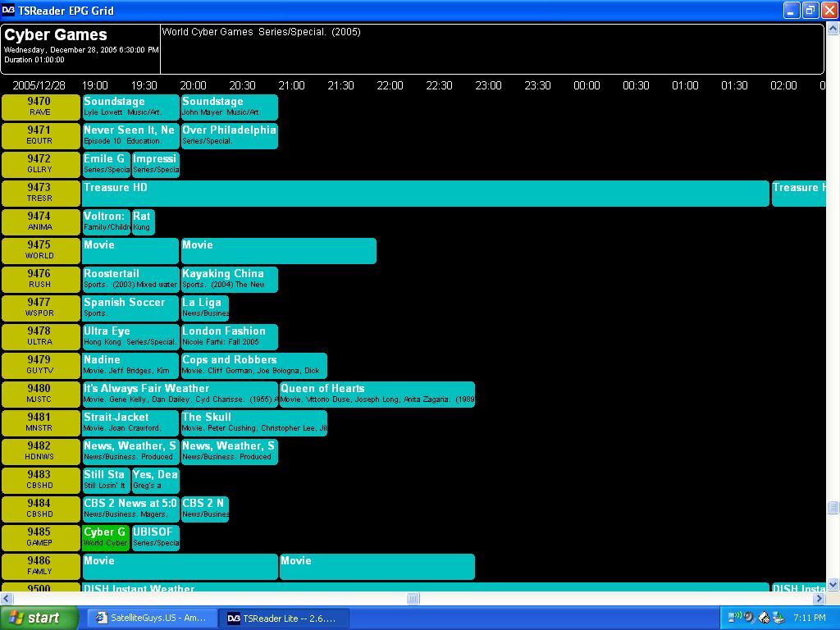The height and width of the screenshot is (630, 840).
Task: Select Ultra Eye Hong Kong program
Action: tap(130, 336)
